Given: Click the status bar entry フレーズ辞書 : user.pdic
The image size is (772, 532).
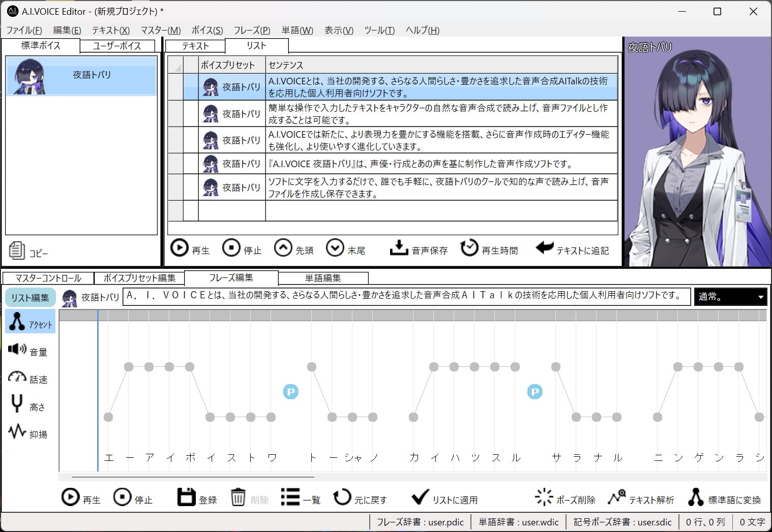Looking at the screenshot, I should pyautogui.click(x=420, y=522).
